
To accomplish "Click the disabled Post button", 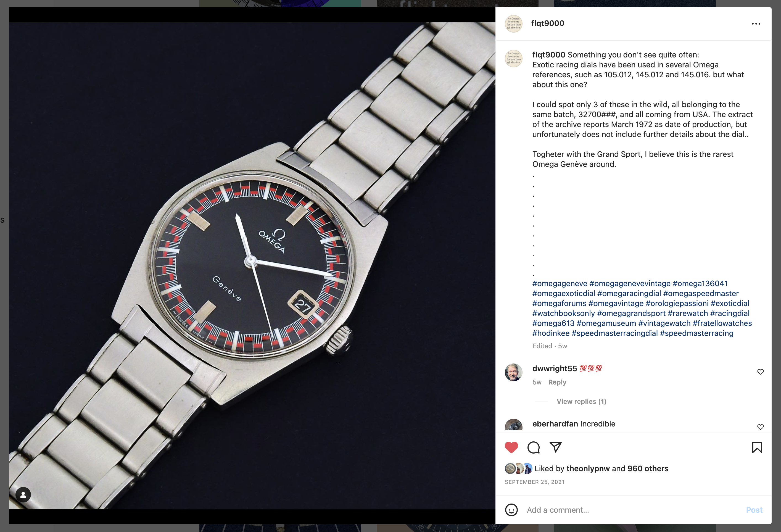I will [754, 510].
